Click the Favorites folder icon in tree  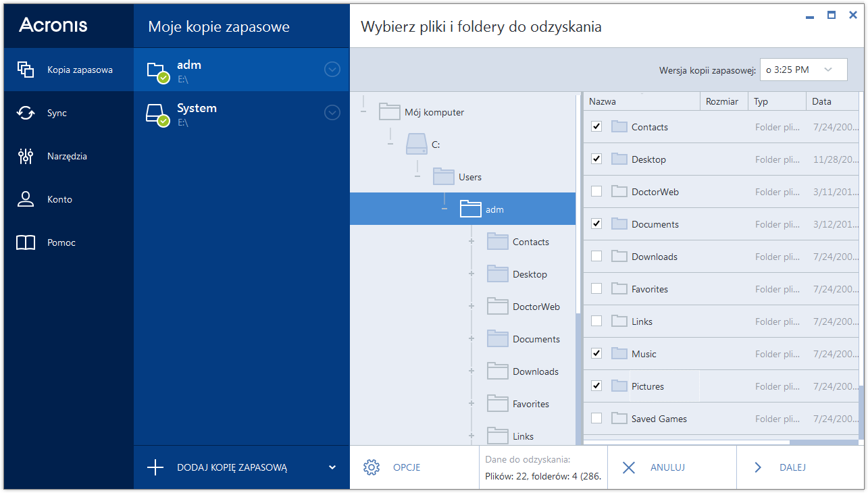(x=498, y=403)
